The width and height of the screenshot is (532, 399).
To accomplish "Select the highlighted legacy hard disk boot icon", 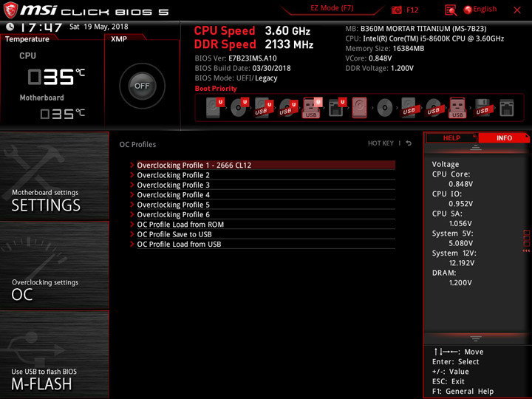I will (360, 108).
